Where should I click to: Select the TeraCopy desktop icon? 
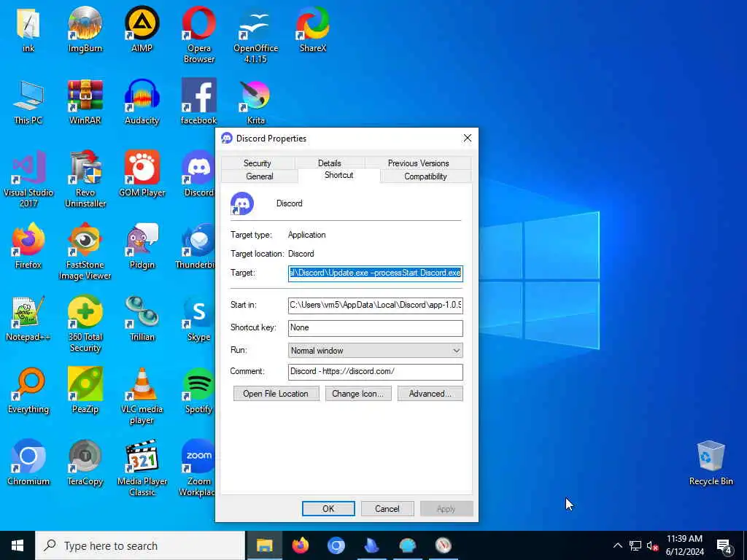point(85,462)
